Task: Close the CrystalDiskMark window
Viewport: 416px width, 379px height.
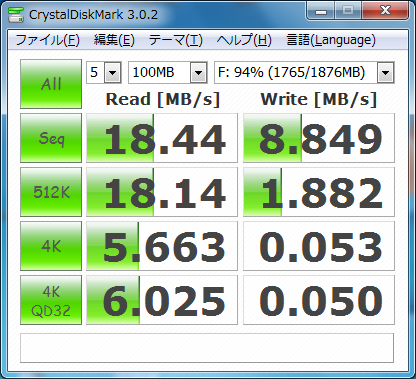Action: [385, 11]
